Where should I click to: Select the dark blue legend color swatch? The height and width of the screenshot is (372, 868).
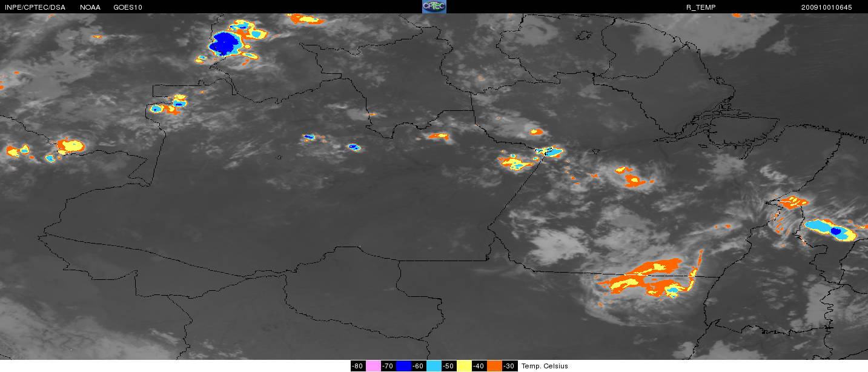point(403,366)
